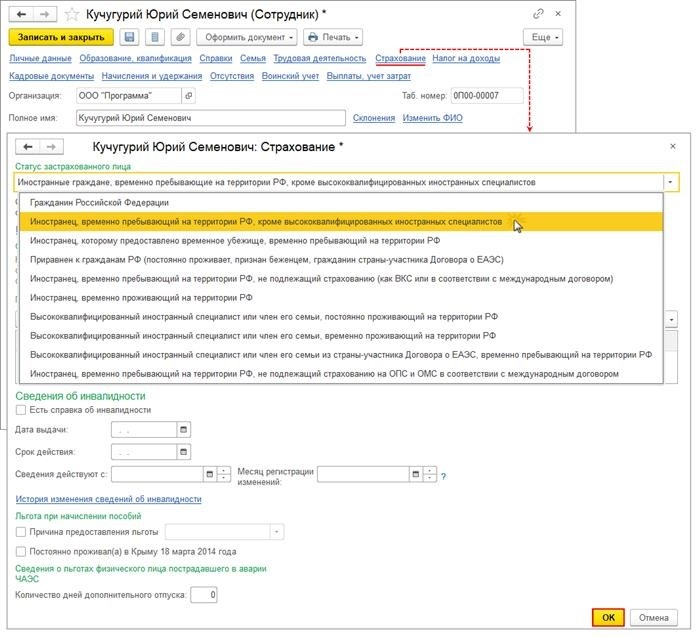Open the Оформить документ dropdown
Screen dimensions: 700x637
[247, 37]
